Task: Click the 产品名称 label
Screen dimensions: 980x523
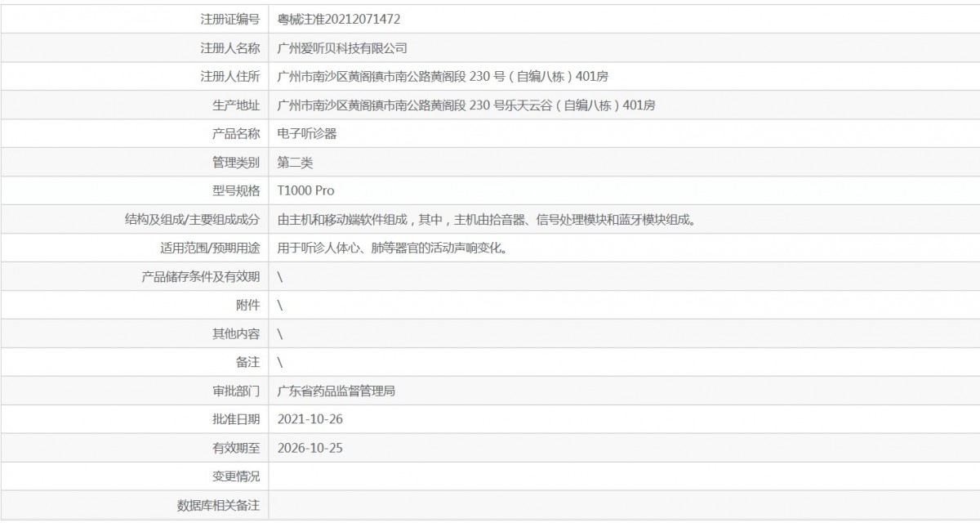Action: [x=236, y=133]
